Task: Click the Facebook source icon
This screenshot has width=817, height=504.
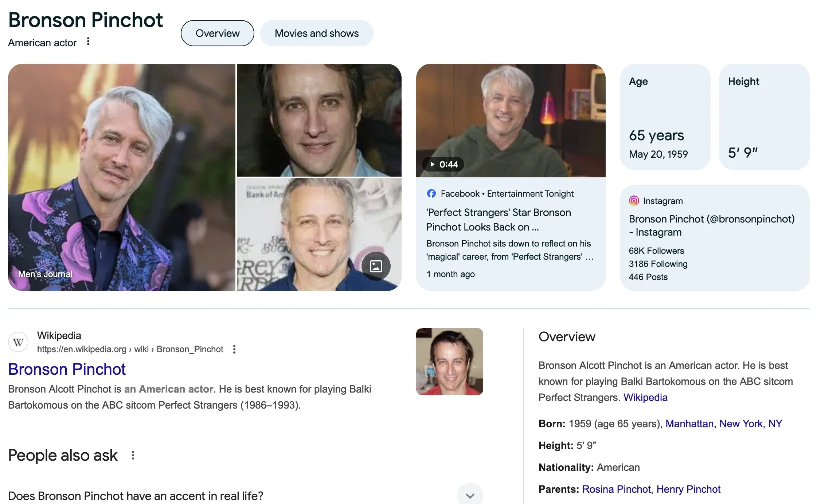Action: click(x=431, y=193)
